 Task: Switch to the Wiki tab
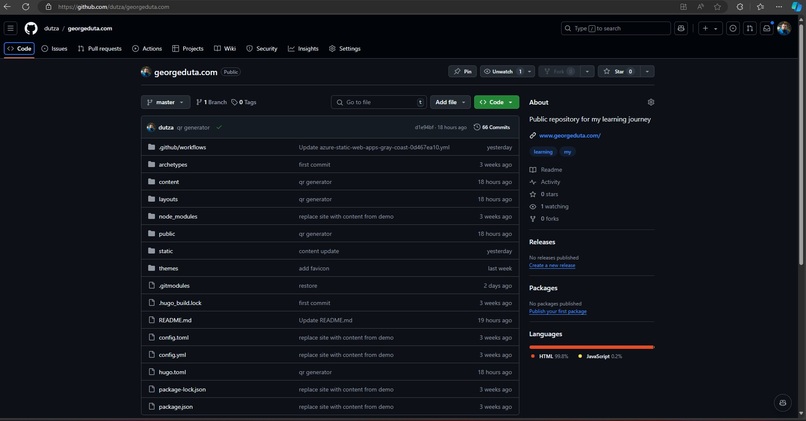click(x=225, y=49)
